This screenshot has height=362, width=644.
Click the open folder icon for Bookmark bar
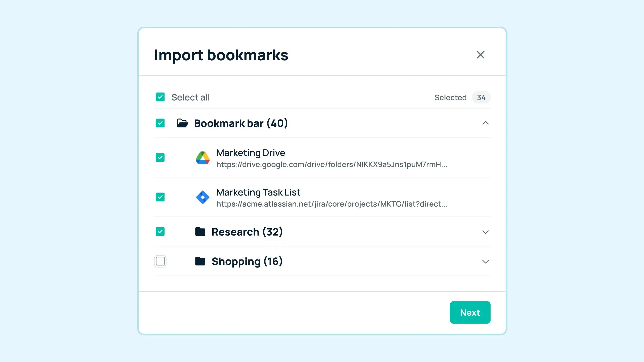(183, 123)
